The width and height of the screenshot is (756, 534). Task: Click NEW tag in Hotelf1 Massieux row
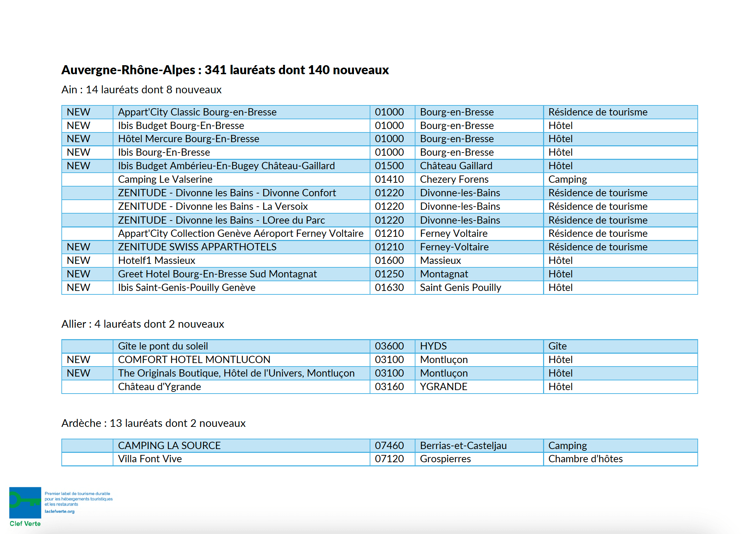79,261
